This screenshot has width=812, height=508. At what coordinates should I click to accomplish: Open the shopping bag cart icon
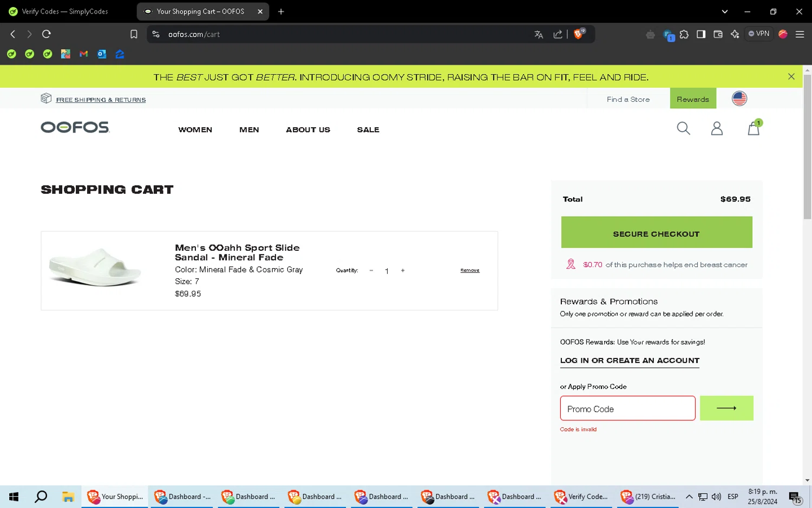[754, 128]
